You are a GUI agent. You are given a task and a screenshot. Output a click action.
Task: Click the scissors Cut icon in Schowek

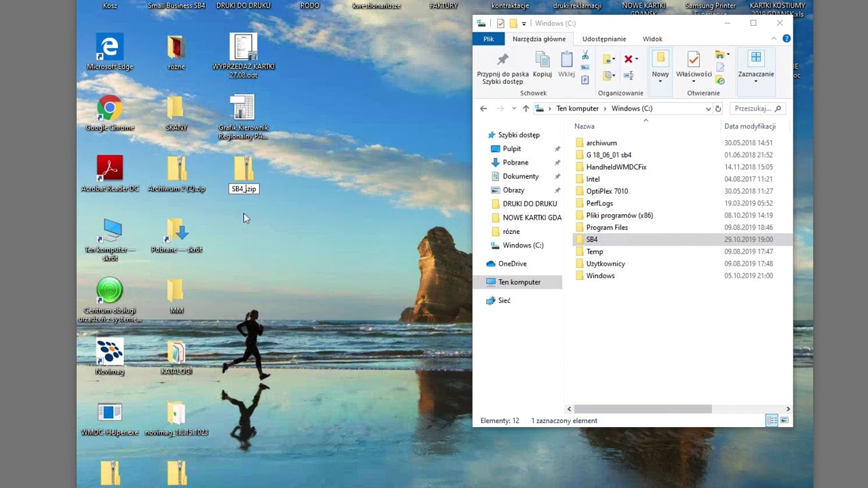[x=585, y=55]
